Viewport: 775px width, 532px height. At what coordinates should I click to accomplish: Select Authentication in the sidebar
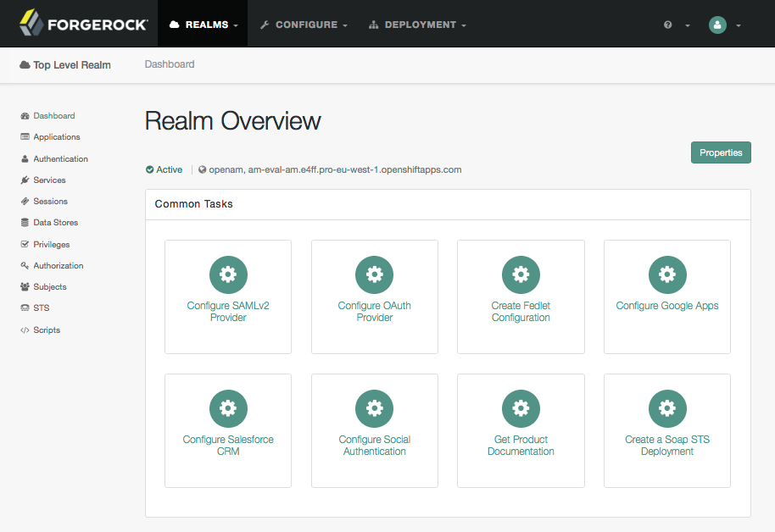coord(60,158)
